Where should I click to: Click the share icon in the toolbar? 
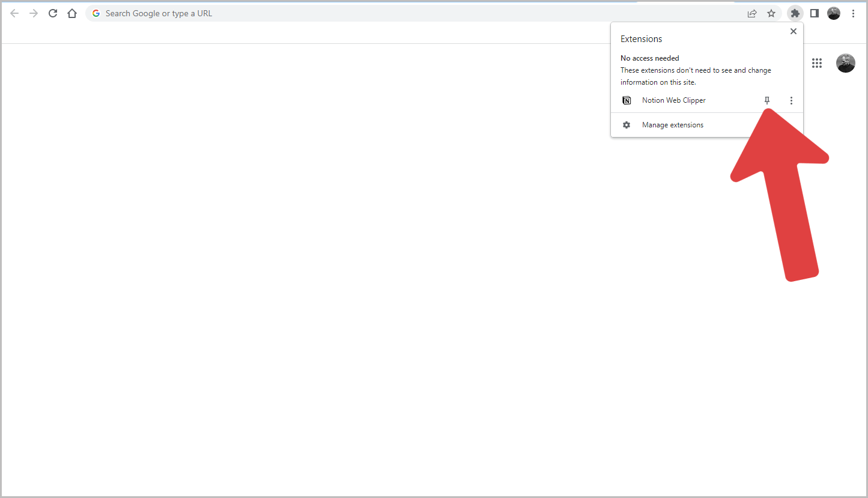[x=751, y=13]
